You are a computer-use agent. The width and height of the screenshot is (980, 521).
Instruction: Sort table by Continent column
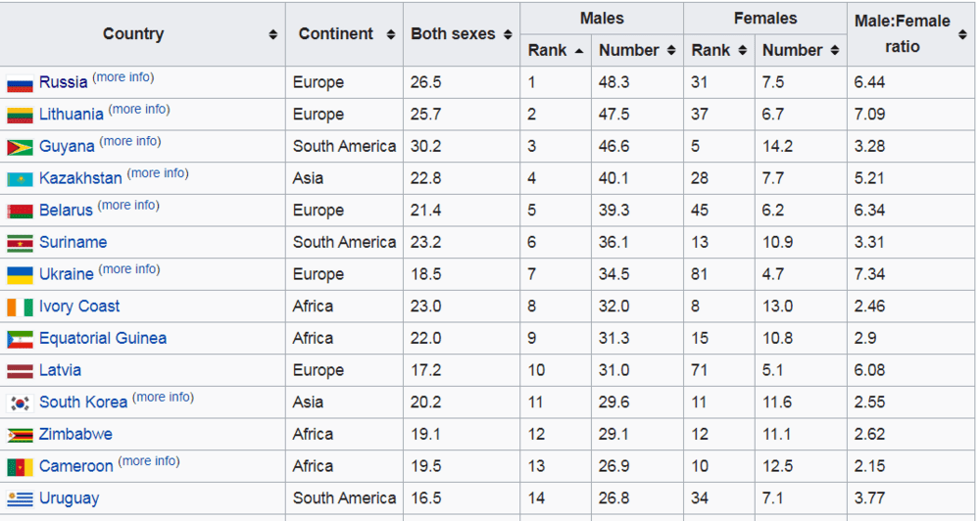(390, 34)
